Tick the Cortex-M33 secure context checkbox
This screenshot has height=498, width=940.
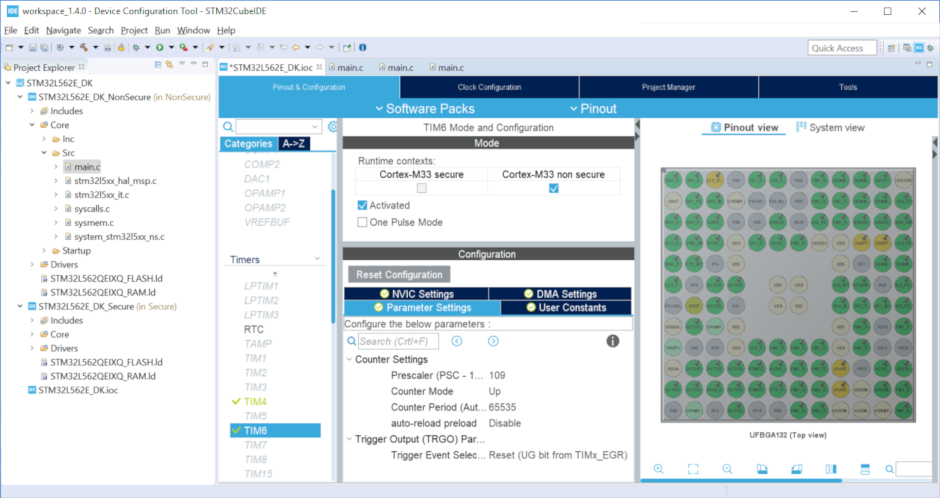pyautogui.click(x=421, y=188)
